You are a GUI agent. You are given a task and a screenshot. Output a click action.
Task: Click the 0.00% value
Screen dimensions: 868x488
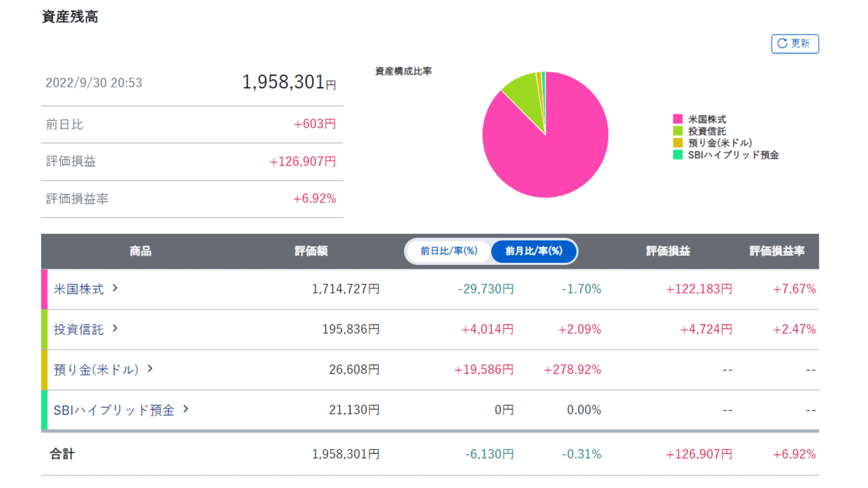click(584, 410)
